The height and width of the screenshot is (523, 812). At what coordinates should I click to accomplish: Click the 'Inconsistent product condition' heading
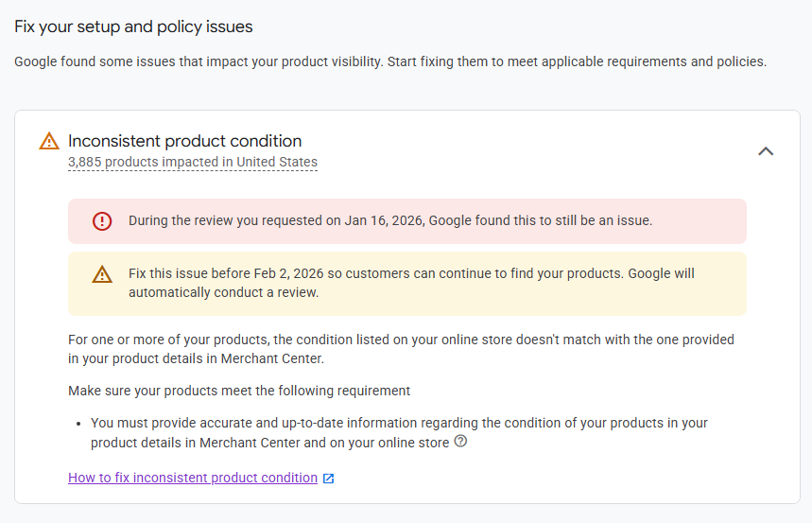click(184, 141)
